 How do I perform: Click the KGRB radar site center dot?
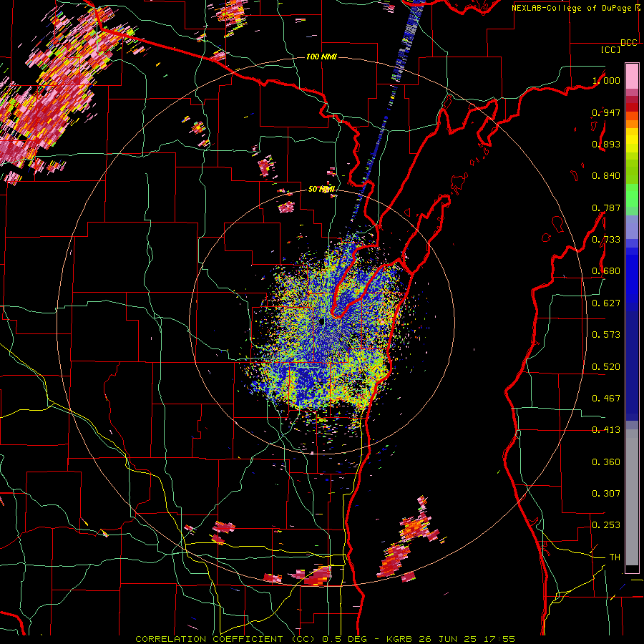coord(321,321)
